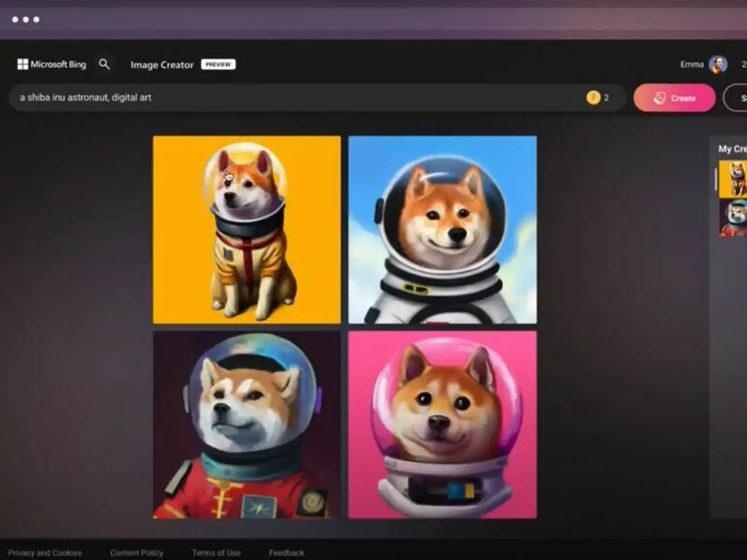
Task: Open the Terms of Use link
Action: point(216,553)
